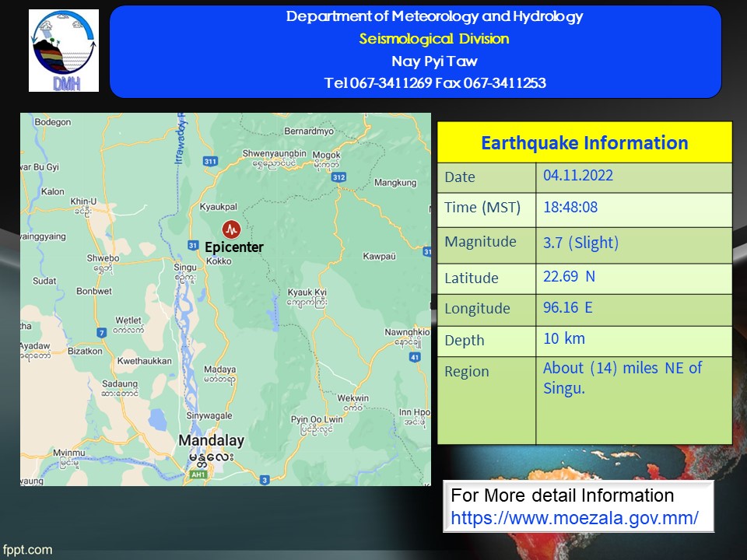Click the route 311 shield on map

click(210, 161)
